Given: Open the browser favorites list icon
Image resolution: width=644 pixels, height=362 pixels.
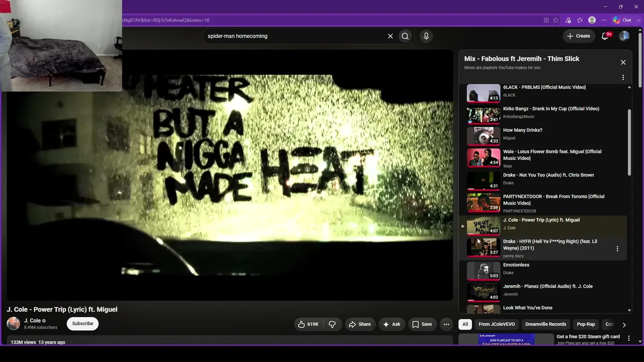Looking at the screenshot, I should (580, 20).
